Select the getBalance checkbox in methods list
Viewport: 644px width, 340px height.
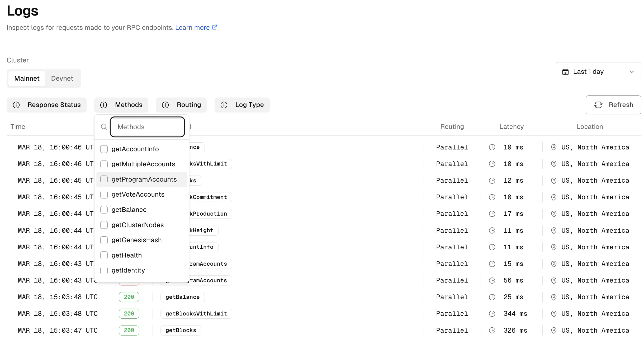click(104, 210)
